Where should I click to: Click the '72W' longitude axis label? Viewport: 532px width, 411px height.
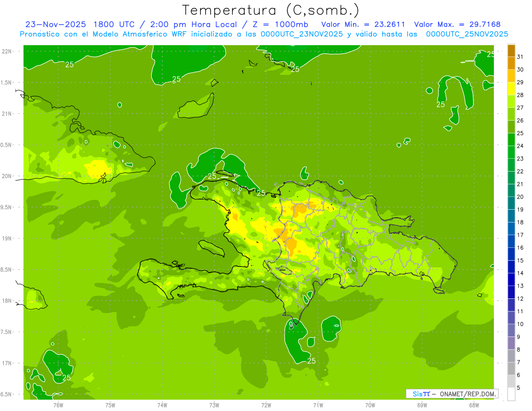(x=266, y=405)
